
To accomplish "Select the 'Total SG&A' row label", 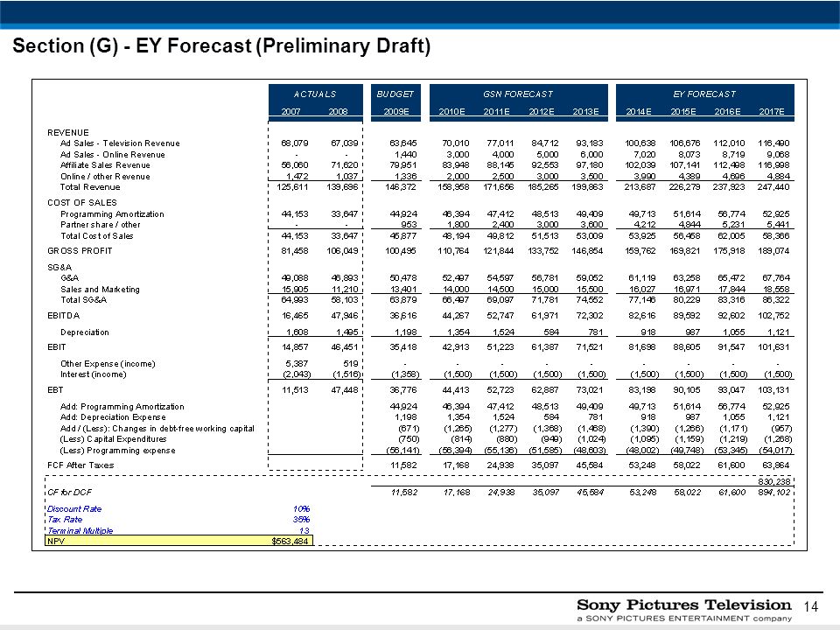I will point(84,300).
